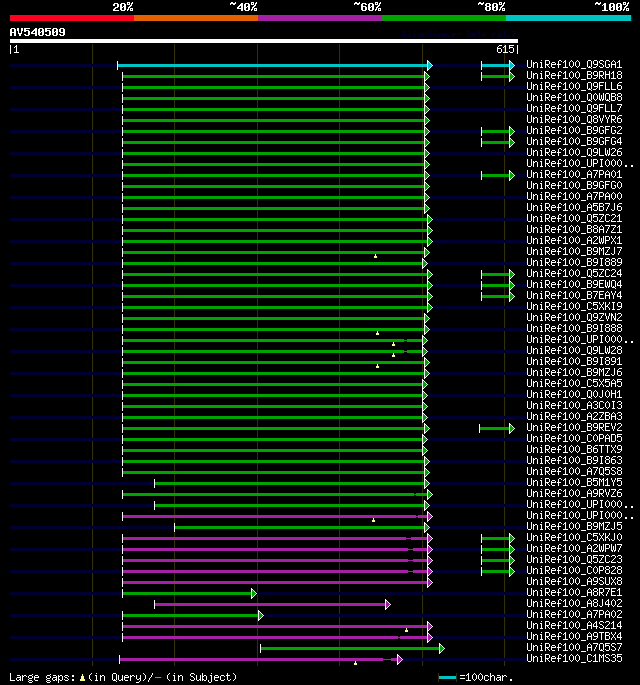The image size is (640, 685).
Task: Select the UniRef100_B9EWQ4 label
Action: pyautogui.click(x=574, y=284)
